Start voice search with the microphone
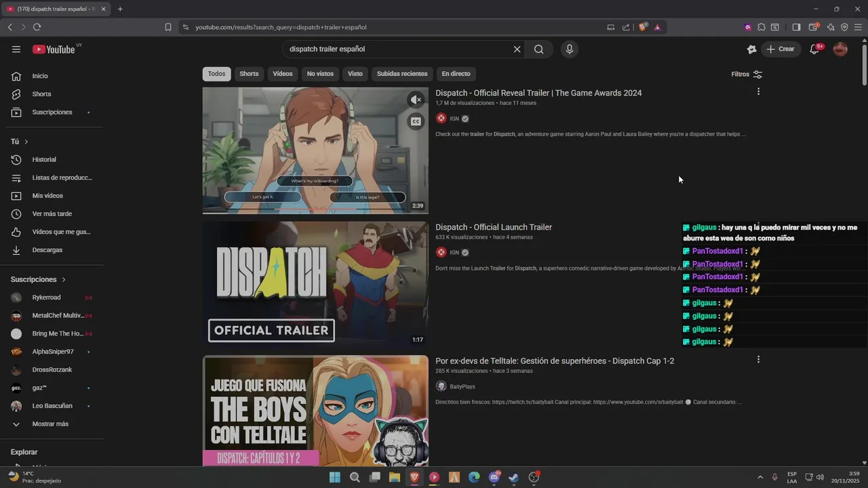The height and width of the screenshot is (488, 868). (x=570, y=49)
